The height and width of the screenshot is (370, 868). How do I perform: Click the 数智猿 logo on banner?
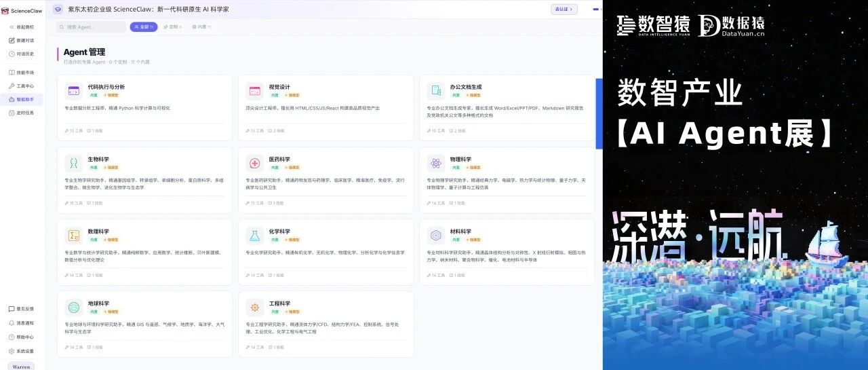click(x=653, y=25)
